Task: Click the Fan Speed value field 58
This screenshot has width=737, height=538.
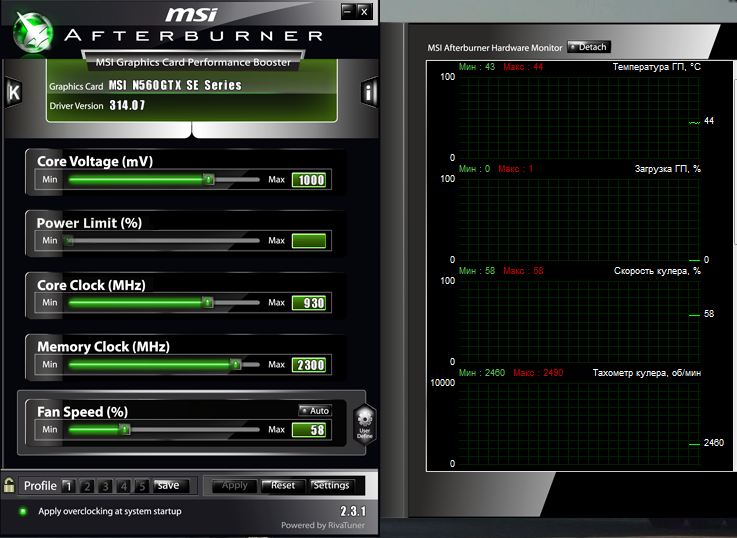Action: pos(309,430)
